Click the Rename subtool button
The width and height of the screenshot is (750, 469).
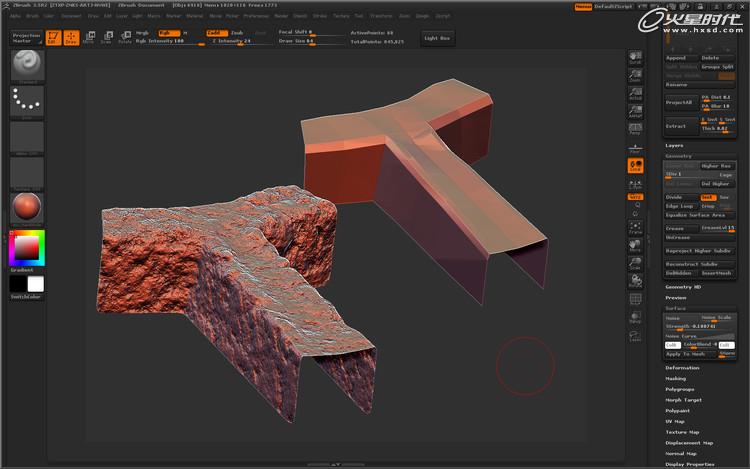click(x=699, y=85)
